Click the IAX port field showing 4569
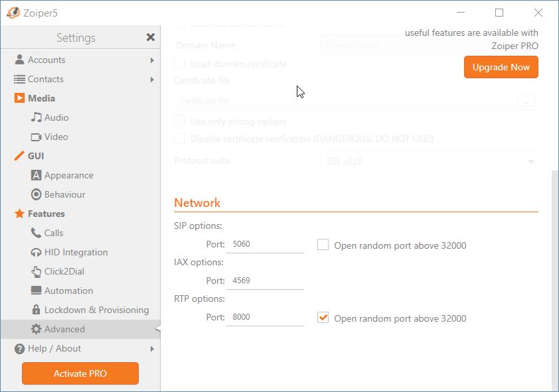The width and height of the screenshot is (559, 392). point(265,281)
